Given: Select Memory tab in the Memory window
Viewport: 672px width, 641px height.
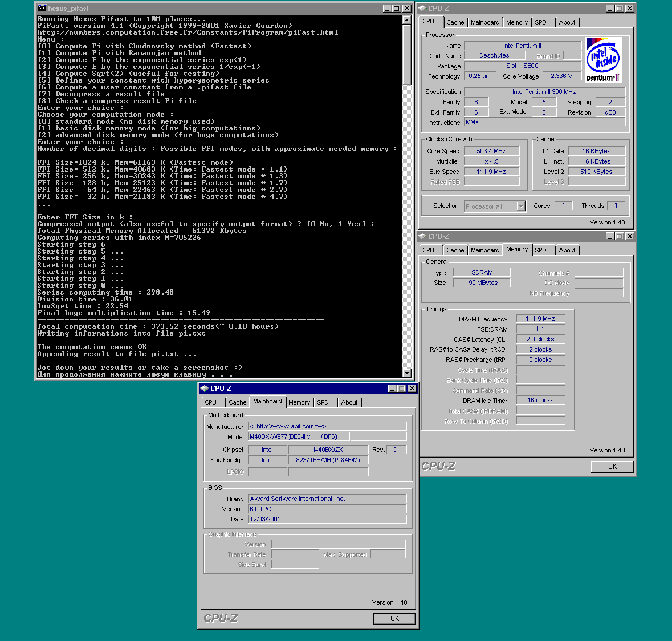Looking at the screenshot, I should point(517,250).
